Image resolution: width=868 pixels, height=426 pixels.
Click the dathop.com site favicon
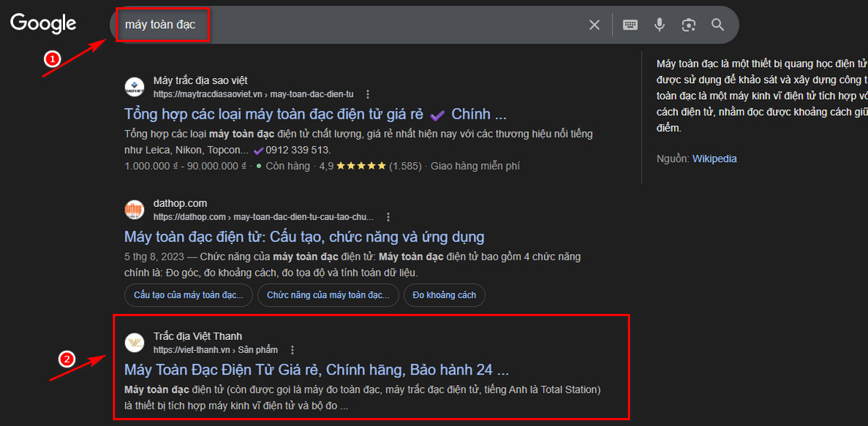[x=135, y=209]
